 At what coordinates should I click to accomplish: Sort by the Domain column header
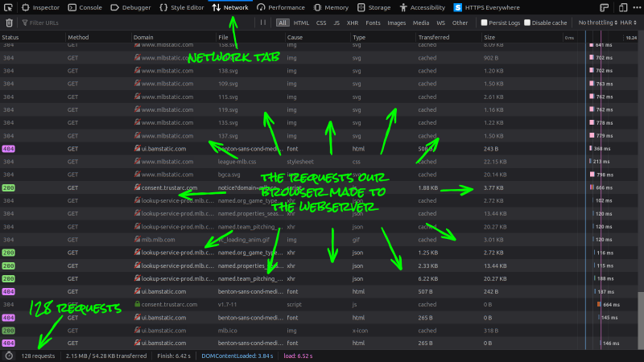[174, 37]
